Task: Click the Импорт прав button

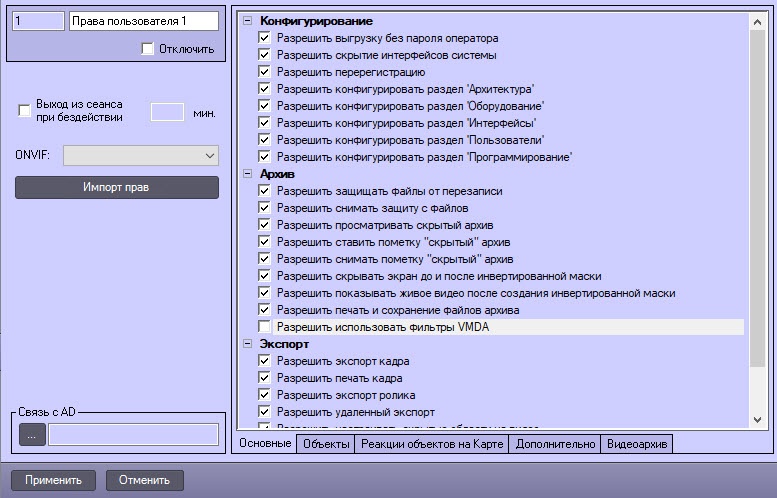Action: pyautogui.click(x=116, y=187)
